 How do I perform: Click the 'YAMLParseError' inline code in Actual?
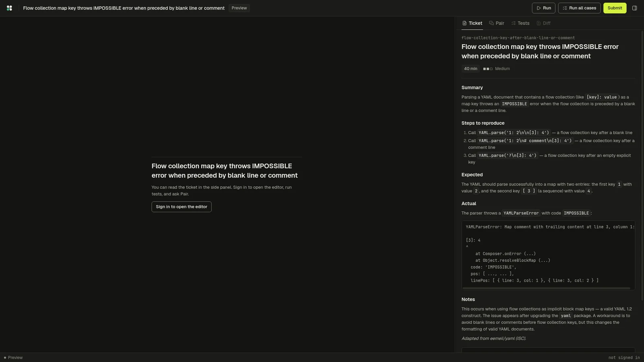click(x=521, y=213)
